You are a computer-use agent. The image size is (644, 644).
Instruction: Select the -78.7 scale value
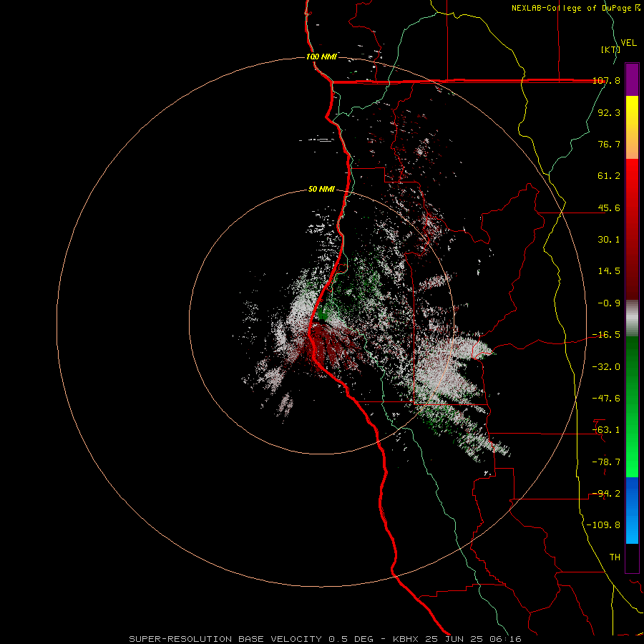coord(606,462)
